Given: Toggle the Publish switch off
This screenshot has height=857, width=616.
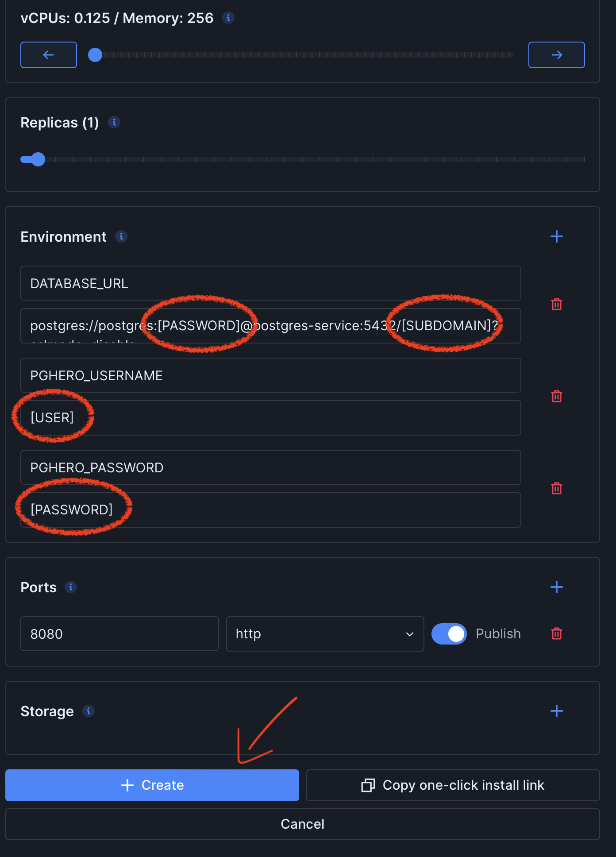Looking at the screenshot, I should point(449,634).
